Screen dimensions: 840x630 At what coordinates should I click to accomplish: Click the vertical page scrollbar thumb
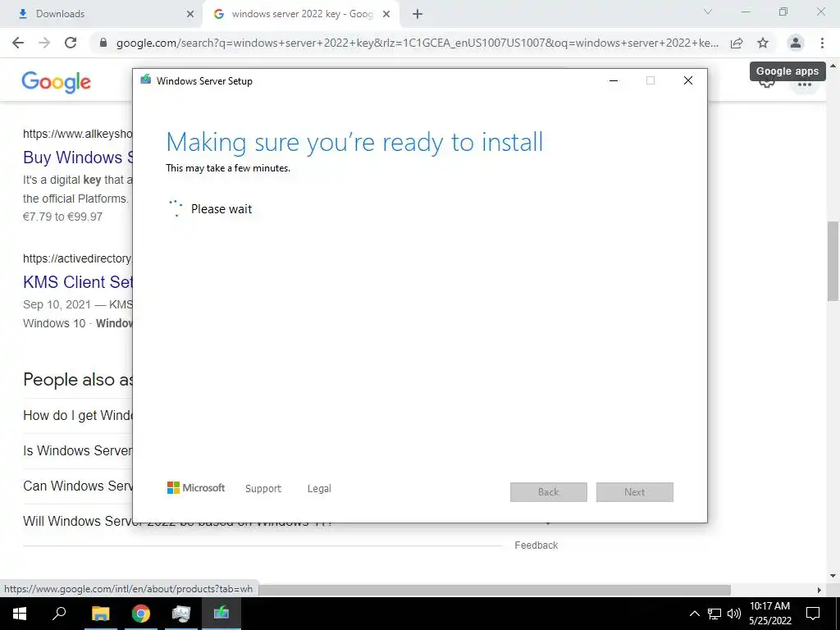[833, 261]
